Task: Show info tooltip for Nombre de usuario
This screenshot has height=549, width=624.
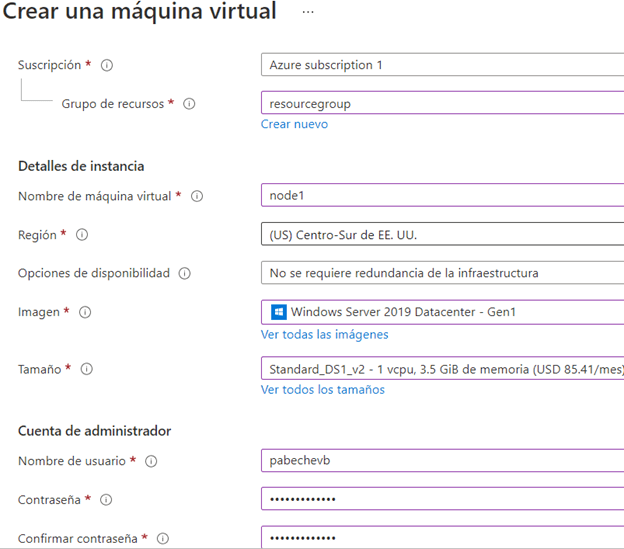Action: tap(151, 461)
